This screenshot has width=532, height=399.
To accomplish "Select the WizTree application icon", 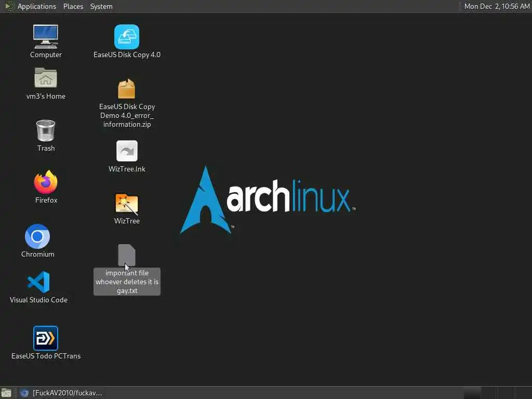I will (127, 209).
